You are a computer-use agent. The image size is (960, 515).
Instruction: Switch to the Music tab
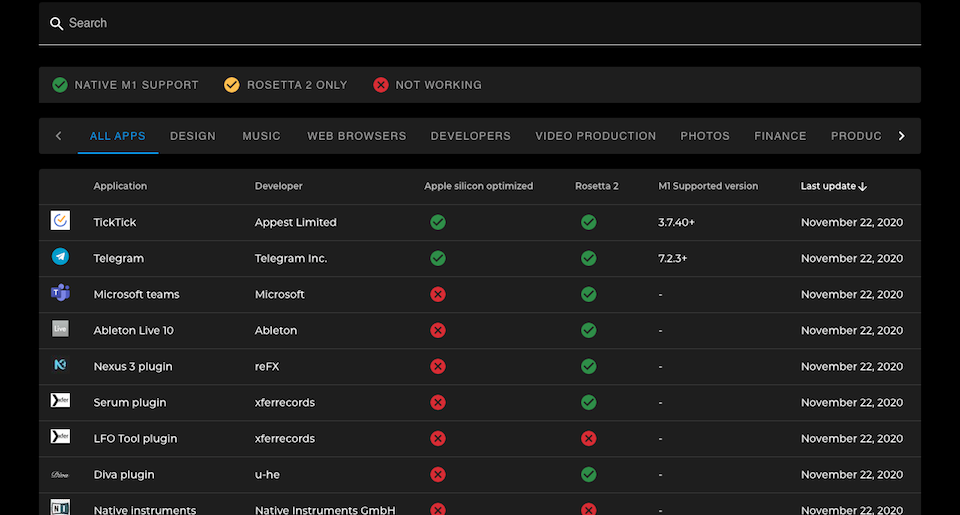pos(261,136)
